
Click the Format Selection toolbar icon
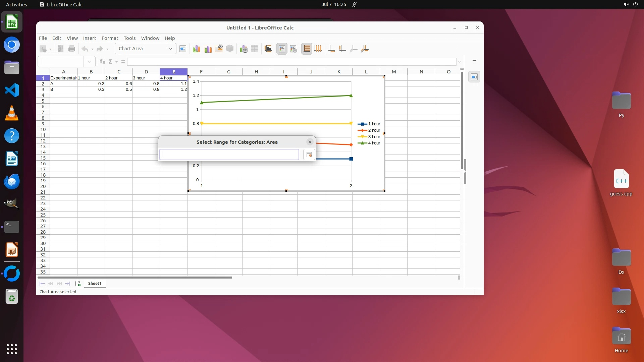coord(183,49)
